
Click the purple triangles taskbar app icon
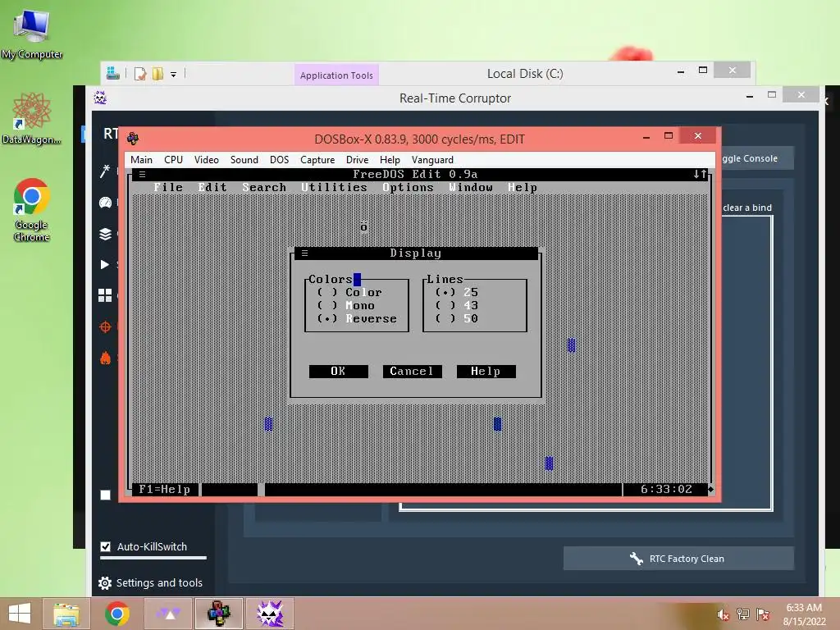[168, 614]
